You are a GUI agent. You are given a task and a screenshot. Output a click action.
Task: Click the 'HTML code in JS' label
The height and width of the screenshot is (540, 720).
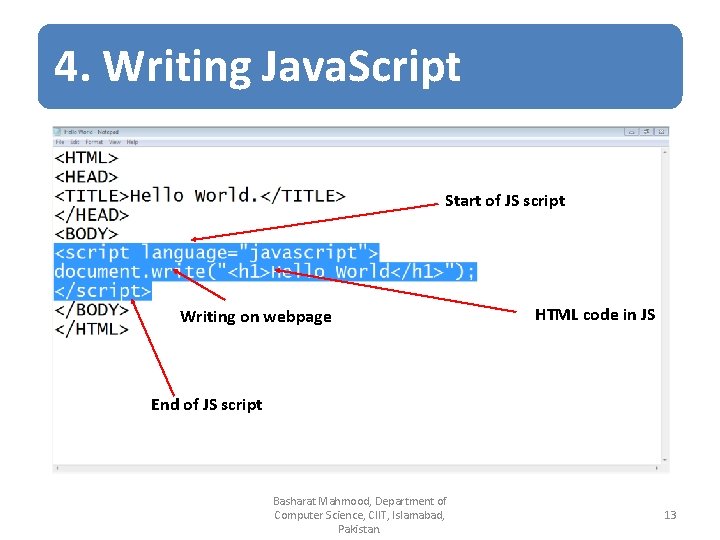(595, 315)
